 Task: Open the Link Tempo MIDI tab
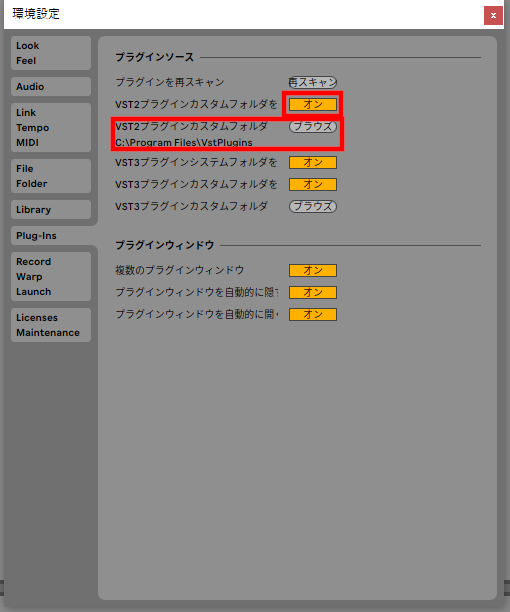pos(51,127)
